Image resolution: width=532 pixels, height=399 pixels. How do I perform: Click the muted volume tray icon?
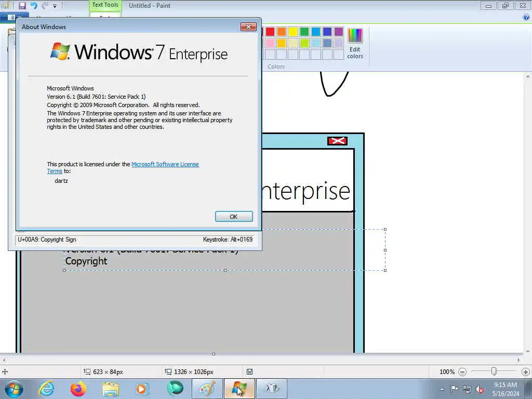point(480,390)
